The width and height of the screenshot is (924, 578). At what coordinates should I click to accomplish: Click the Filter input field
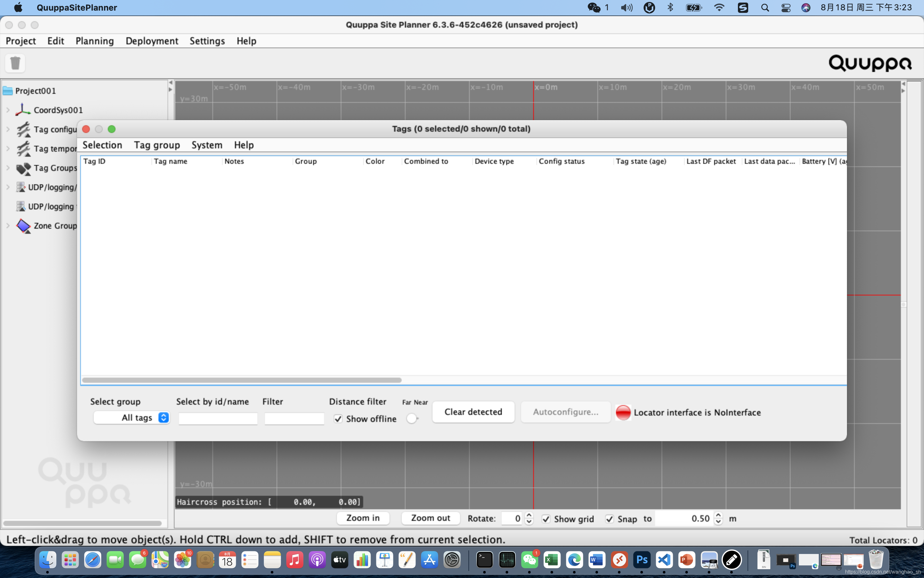click(x=295, y=419)
